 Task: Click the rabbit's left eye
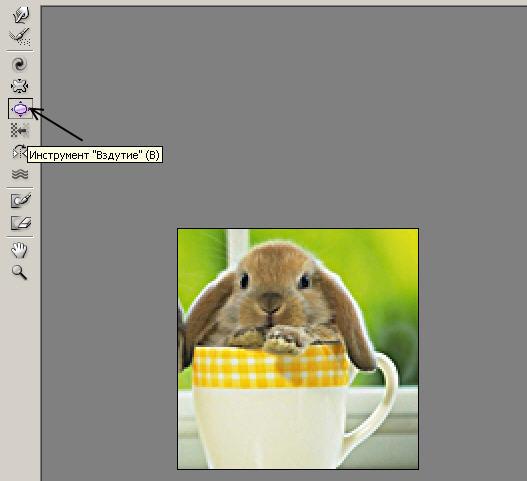(x=244, y=281)
